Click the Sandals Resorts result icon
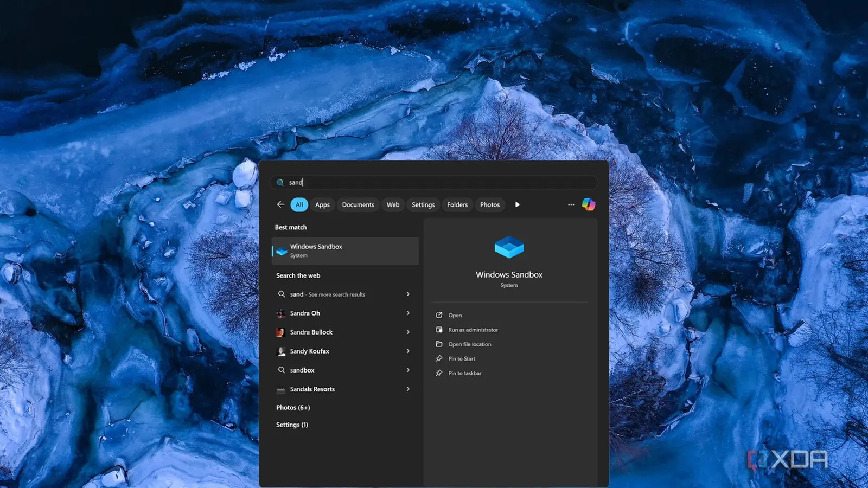Screen dimensions: 868x488 [x=281, y=389]
